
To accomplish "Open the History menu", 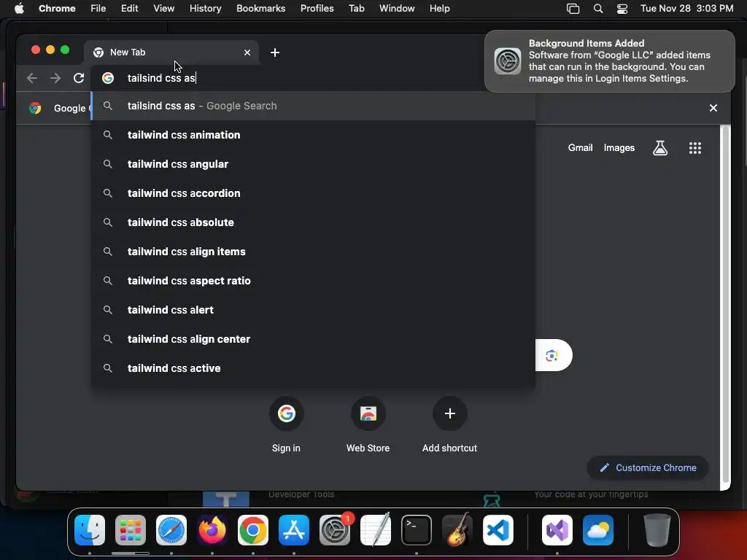I will tap(205, 9).
